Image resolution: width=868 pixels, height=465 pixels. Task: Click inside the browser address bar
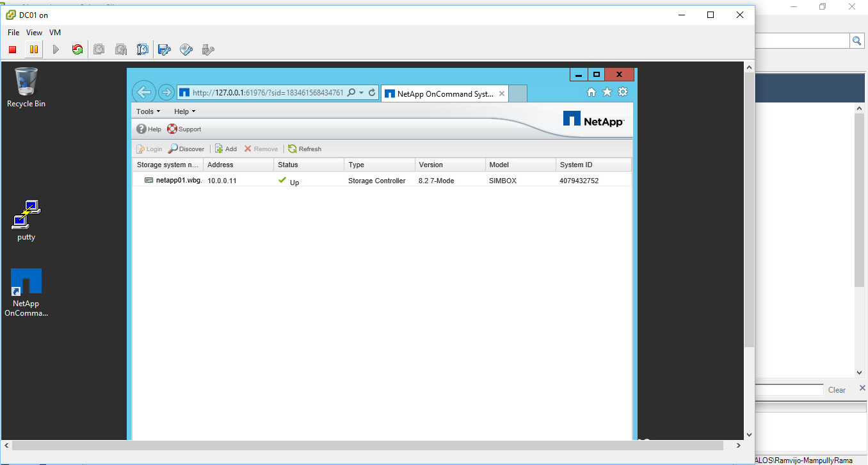[269, 92]
